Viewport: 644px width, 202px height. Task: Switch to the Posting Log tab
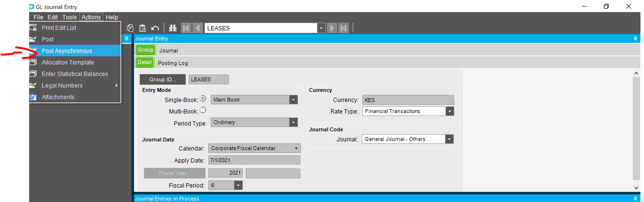coord(173,63)
